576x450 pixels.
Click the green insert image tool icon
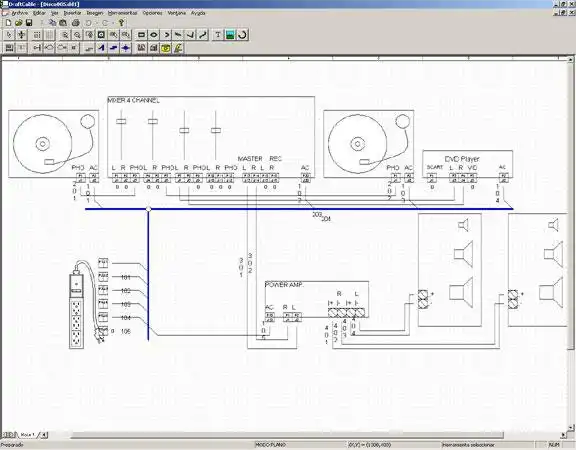click(230, 35)
